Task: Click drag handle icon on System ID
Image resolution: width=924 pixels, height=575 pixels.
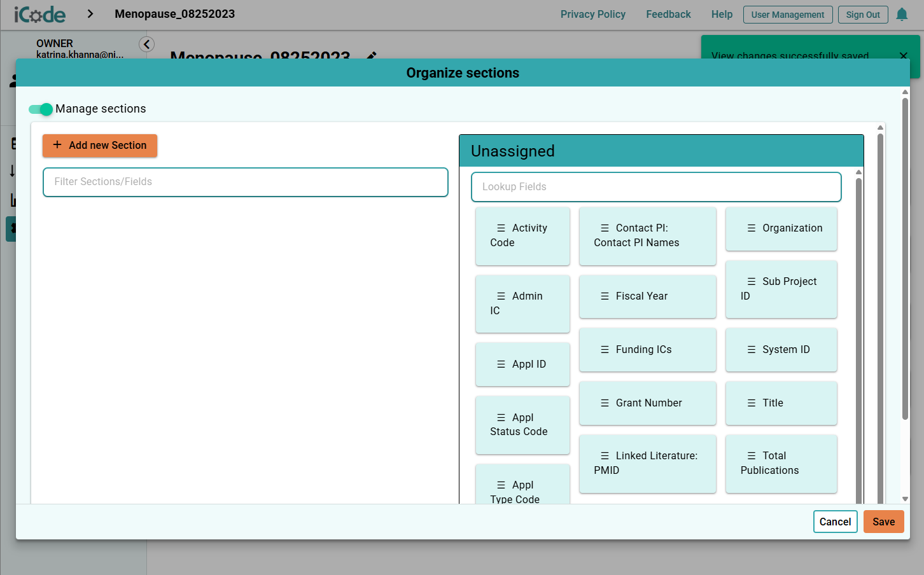Action: (x=752, y=349)
